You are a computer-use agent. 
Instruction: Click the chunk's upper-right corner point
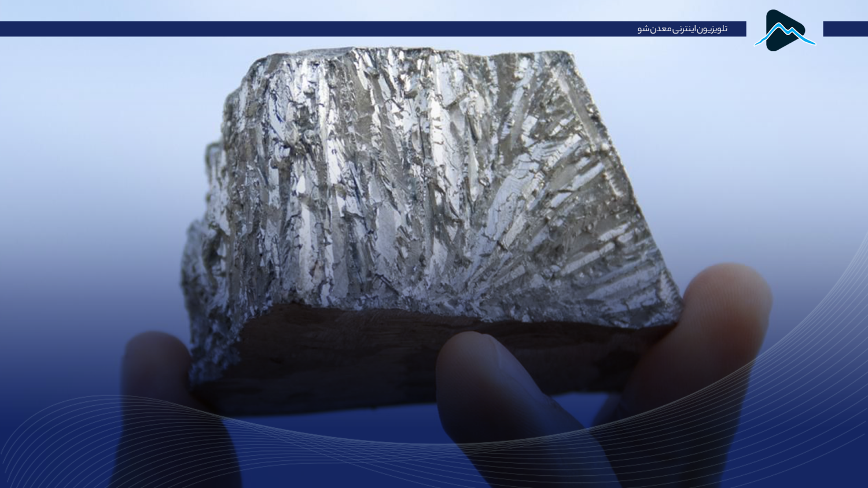[569, 53]
